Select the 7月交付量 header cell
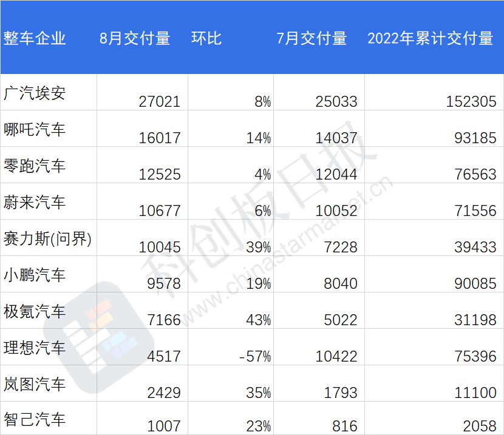This screenshot has width=504, height=435. (312, 38)
